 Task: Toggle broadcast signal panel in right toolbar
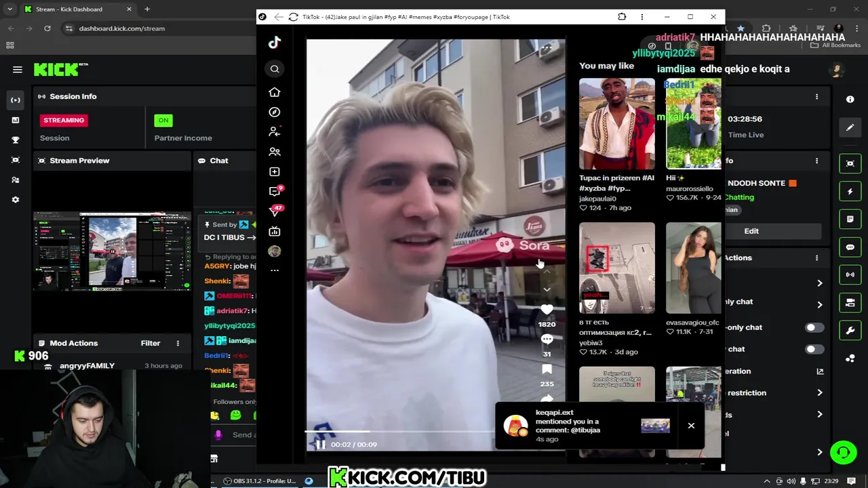(850, 274)
